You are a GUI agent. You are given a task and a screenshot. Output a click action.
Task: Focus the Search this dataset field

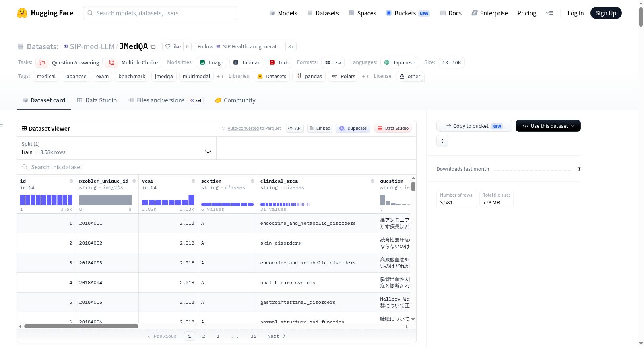(x=217, y=167)
